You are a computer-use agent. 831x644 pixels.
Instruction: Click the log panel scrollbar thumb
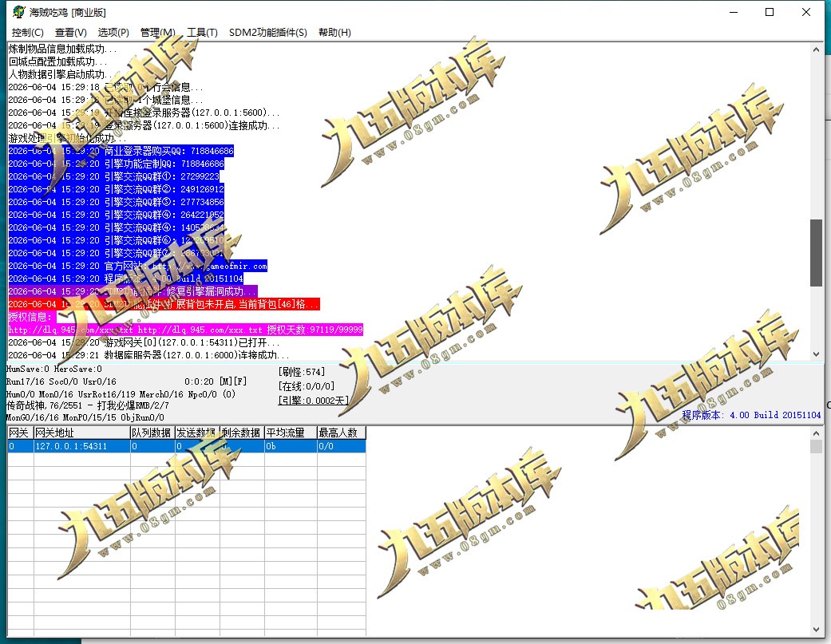[816, 253]
